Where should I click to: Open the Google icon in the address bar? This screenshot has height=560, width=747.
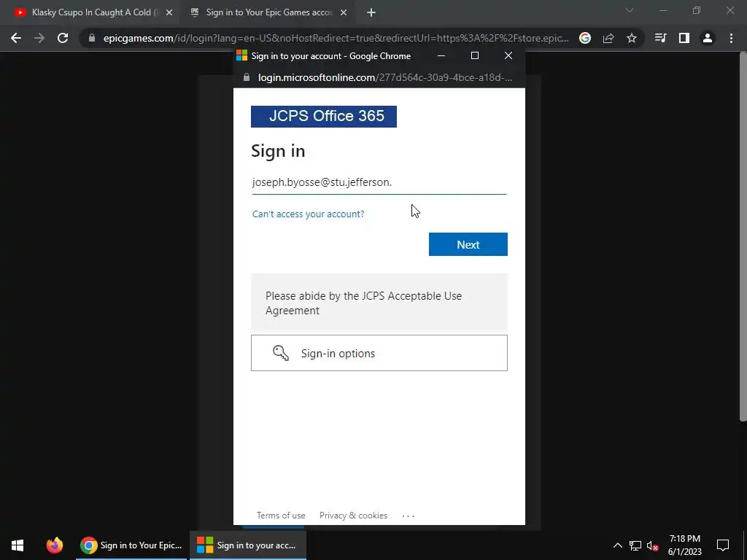(x=584, y=38)
